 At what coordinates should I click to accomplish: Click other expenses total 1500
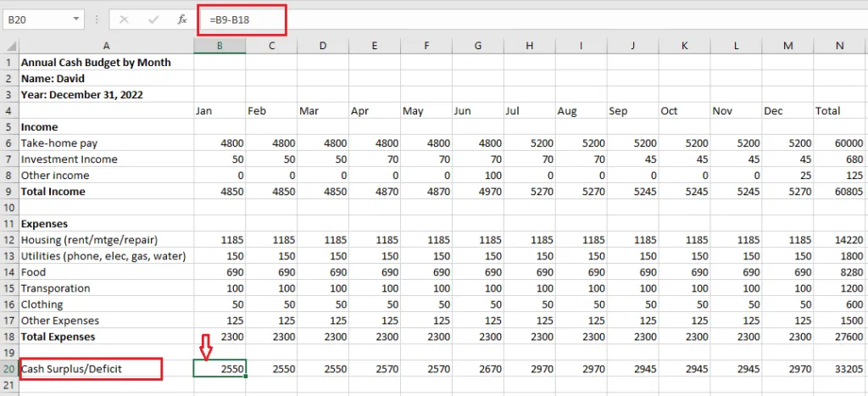point(840,321)
